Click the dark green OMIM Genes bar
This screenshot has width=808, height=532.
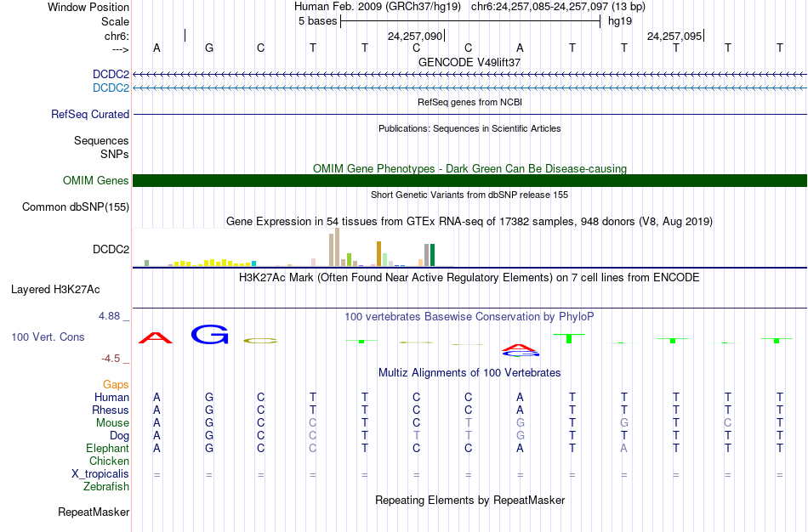pyautogui.click(x=469, y=181)
